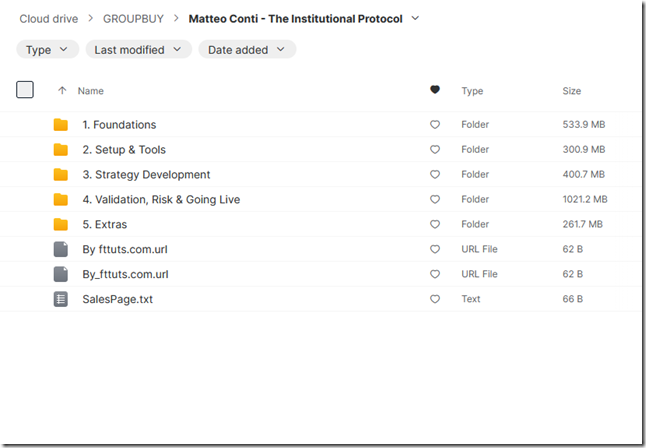Screen dimensions: 646x448
Task: Expand the breadcrumb chevron after Institutional Protocol
Action: pyautogui.click(x=415, y=18)
